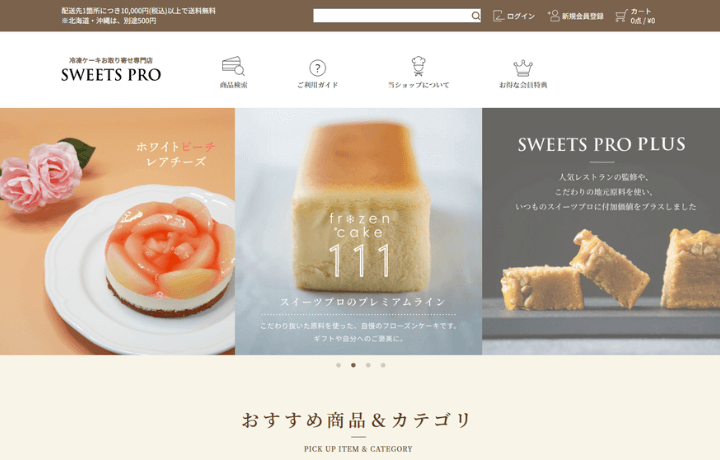Select the third carousel dot
Screen dimensions: 720x460
(x=368, y=365)
